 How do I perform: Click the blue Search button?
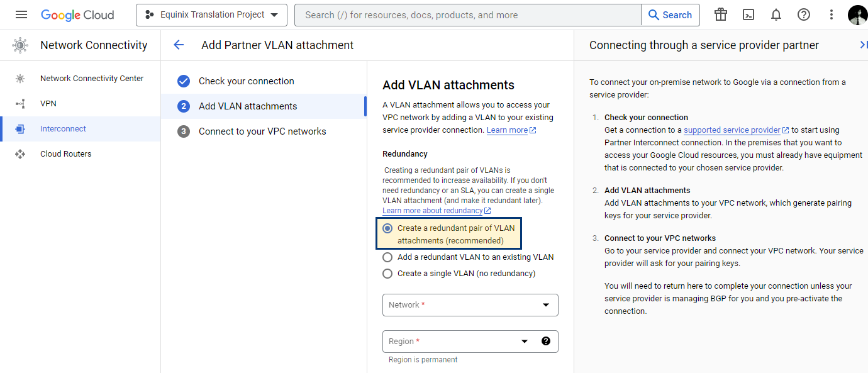pos(670,15)
